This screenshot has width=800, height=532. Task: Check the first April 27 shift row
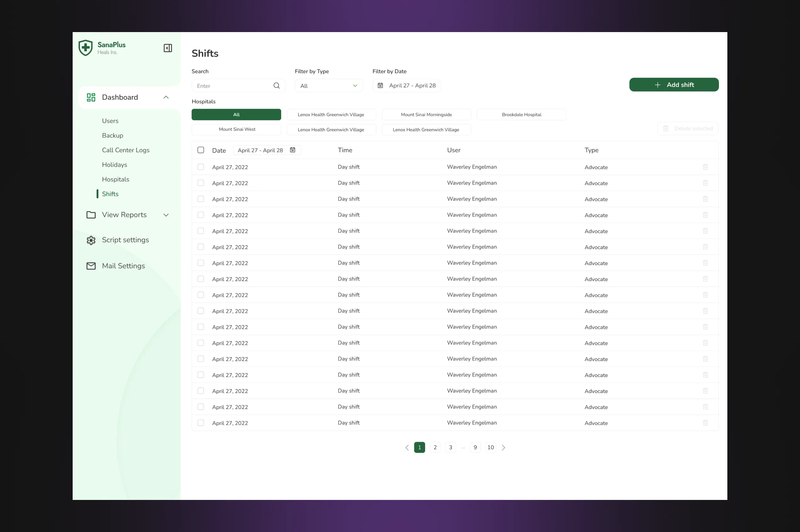click(x=201, y=167)
